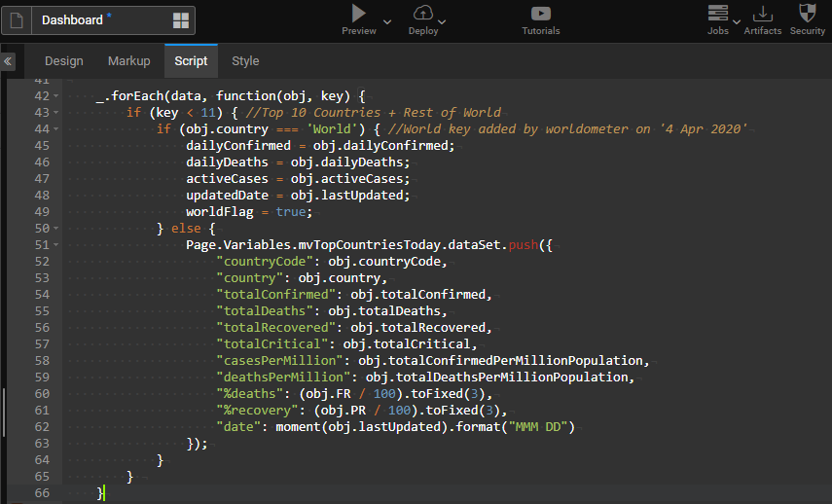
Task: Place cursor at end of line 66
Action: [105, 494]
